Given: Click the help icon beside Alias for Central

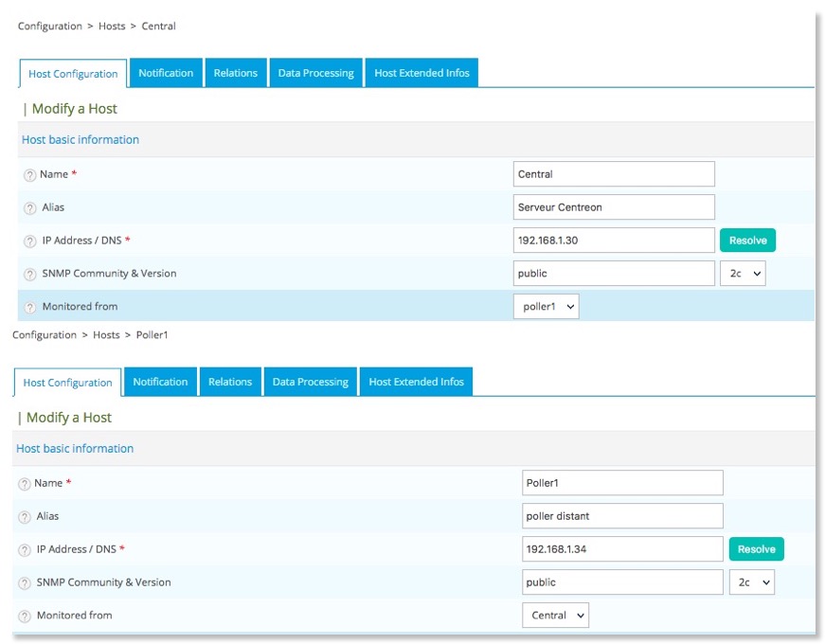Looking at the screenshot, I should (29, 208).
